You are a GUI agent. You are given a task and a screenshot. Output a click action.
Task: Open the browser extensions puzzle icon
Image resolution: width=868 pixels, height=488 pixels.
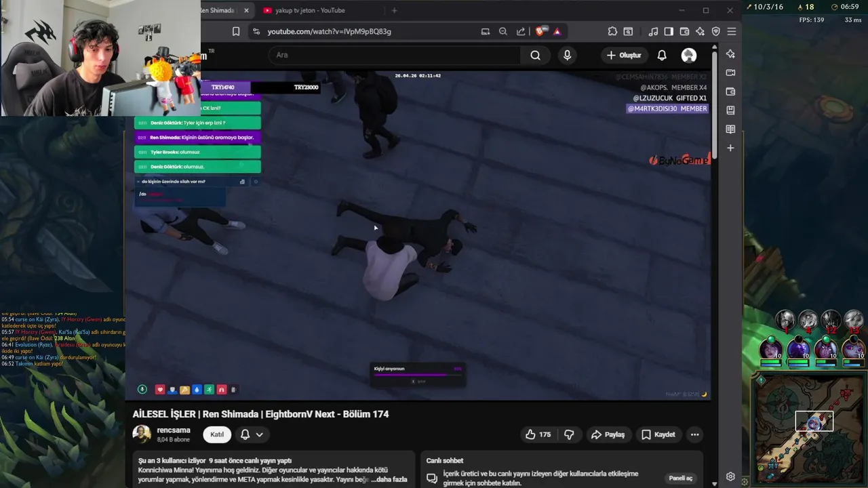pyautogui.click(x=612, y=31)
